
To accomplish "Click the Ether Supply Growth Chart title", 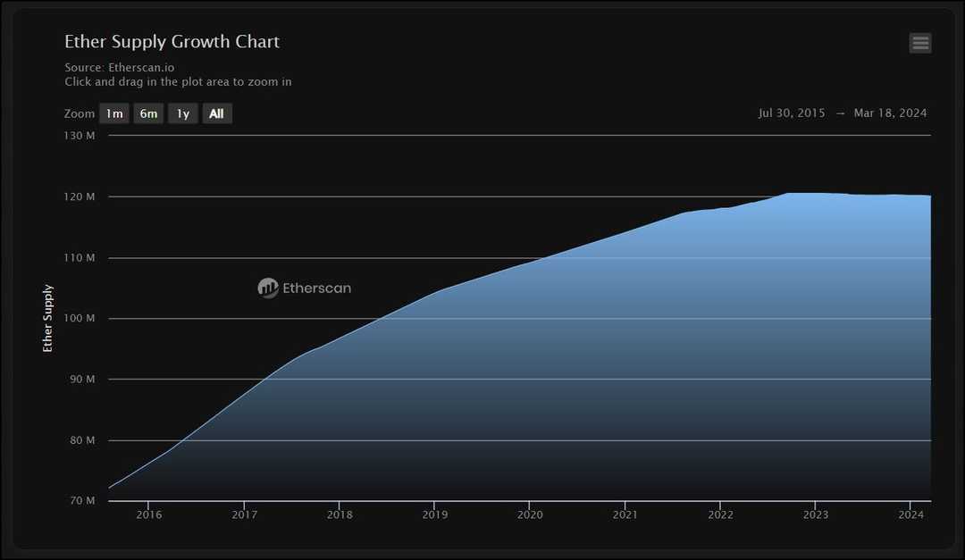I will point(172,41).
